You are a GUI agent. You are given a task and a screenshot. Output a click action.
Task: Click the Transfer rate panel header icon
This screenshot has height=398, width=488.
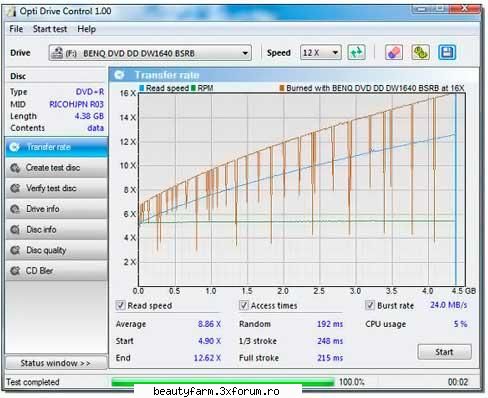point(119,75)
